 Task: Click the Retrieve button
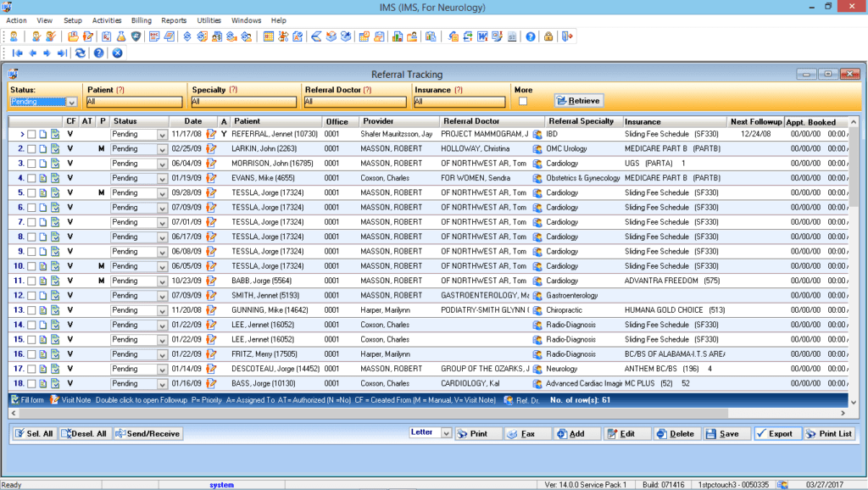pyautogui.click(x=579, y=101)
